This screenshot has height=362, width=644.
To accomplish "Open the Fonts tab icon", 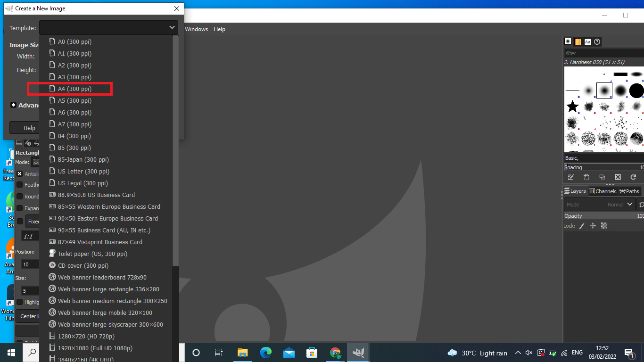I will (x=587, y=41).
